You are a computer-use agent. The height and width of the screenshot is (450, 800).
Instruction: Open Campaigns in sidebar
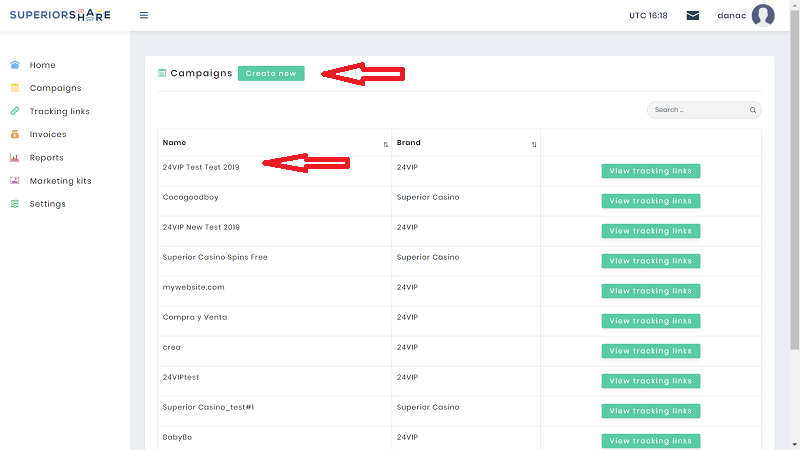pyautogui.click(x=55, y=88)
